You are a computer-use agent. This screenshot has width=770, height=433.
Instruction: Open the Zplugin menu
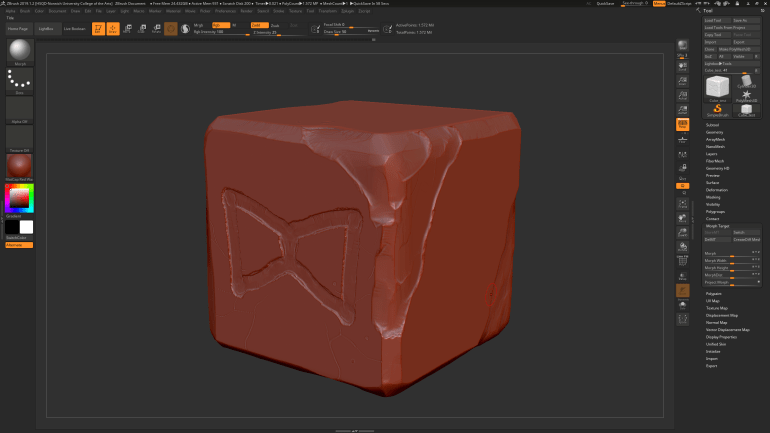tap(347, 11)
